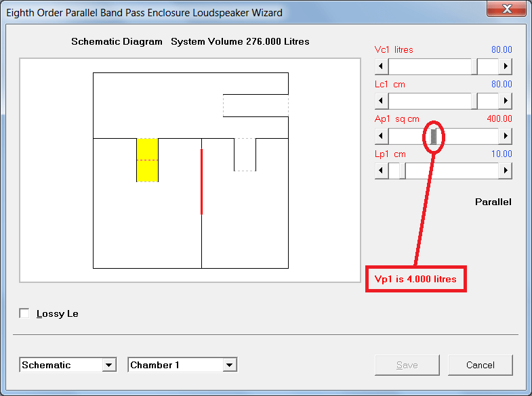Click the Vc1 value 80.00

click(502, 50)
